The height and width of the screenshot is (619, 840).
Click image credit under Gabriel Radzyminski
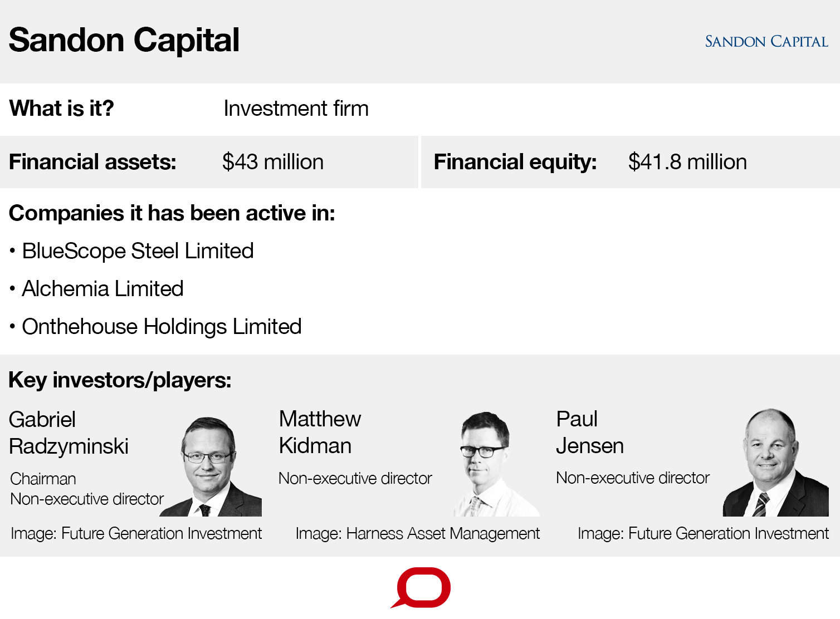(136, 533)
